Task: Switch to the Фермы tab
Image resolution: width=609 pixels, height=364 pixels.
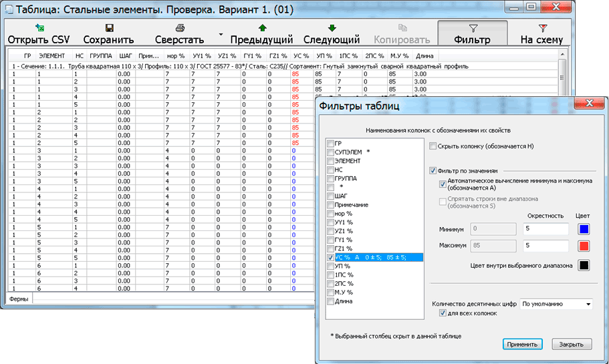Action: click(18, 299)
